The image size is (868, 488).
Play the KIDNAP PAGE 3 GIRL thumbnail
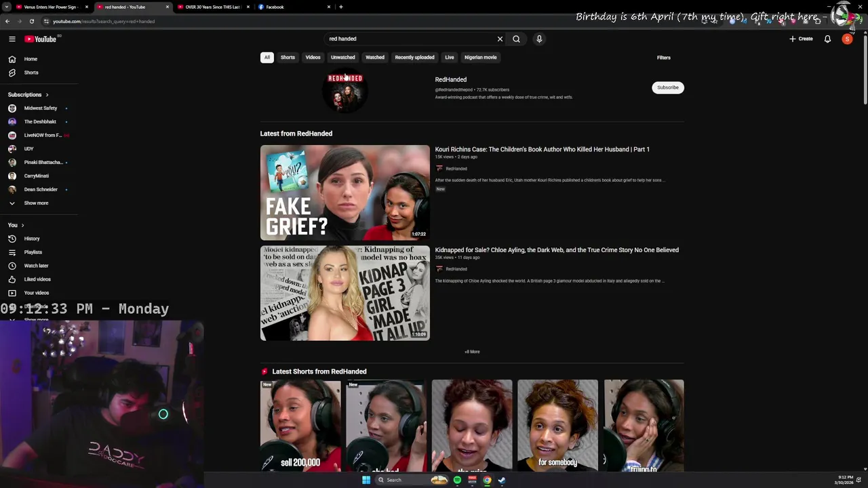pyautogui.click(x=345, y=293)
